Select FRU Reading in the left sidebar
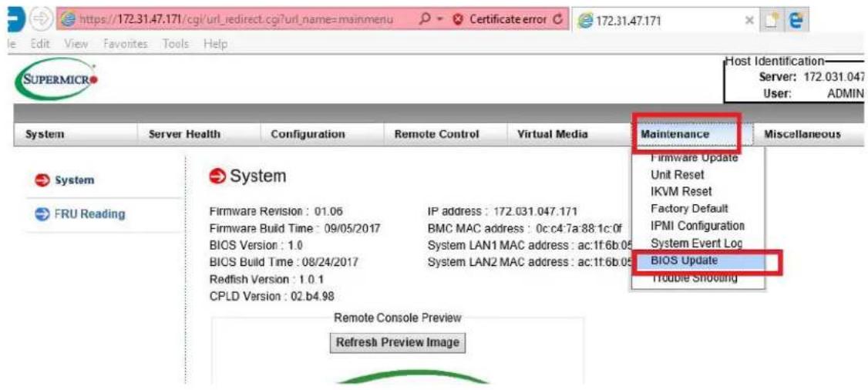 point(89,214)
